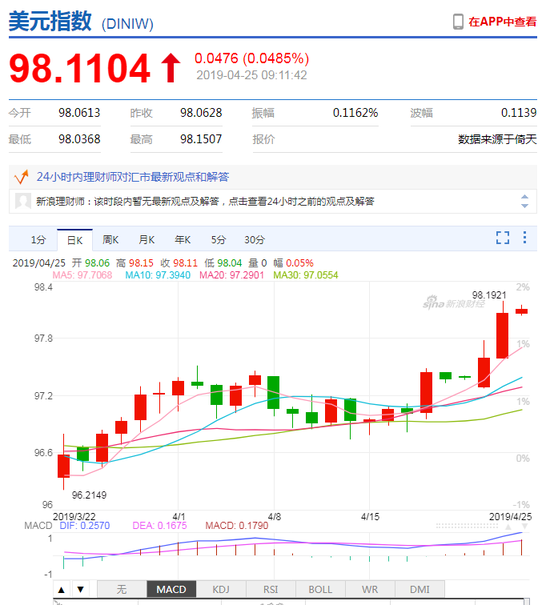Image resolution: width=550 pixels, height=605 pixels.
Task: Click the 美元指数 title heading
Action: [x=50, y=21]
